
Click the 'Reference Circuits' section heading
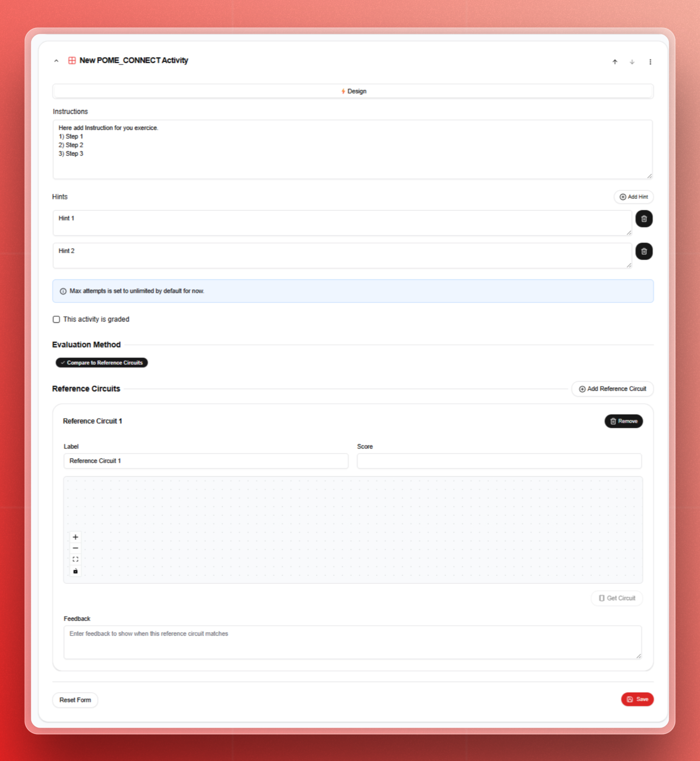(86, 389)
